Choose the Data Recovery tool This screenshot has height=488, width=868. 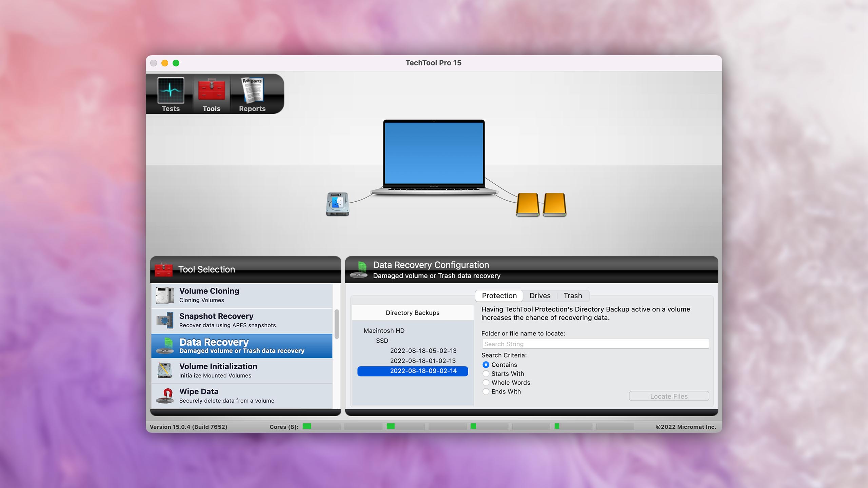[242, 346]
